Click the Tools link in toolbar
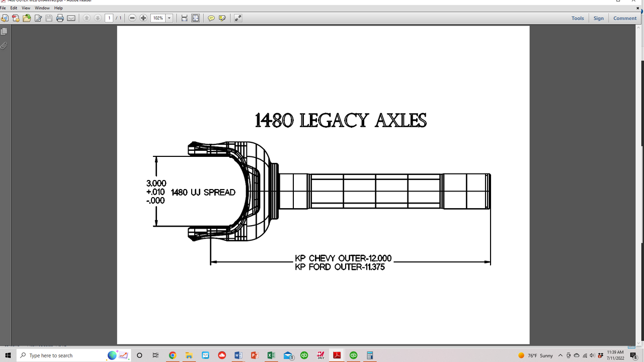 [577, 18]
